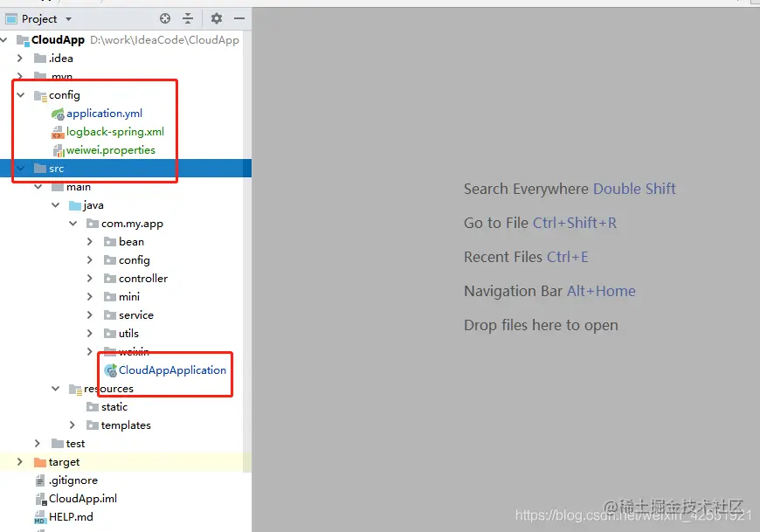This screenshot has height=532, width=760.
Task: Click the collapse all icon in Project toolbar
Action: (188, 18)
